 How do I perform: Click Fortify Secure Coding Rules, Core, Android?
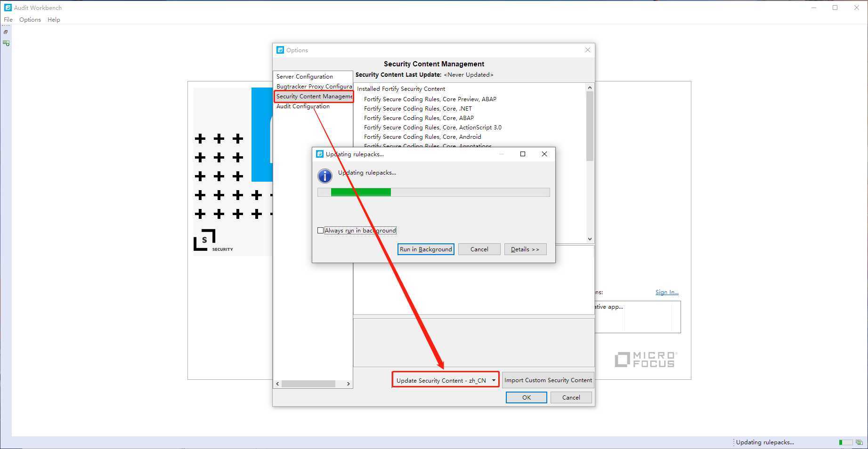tap(422, 136)
